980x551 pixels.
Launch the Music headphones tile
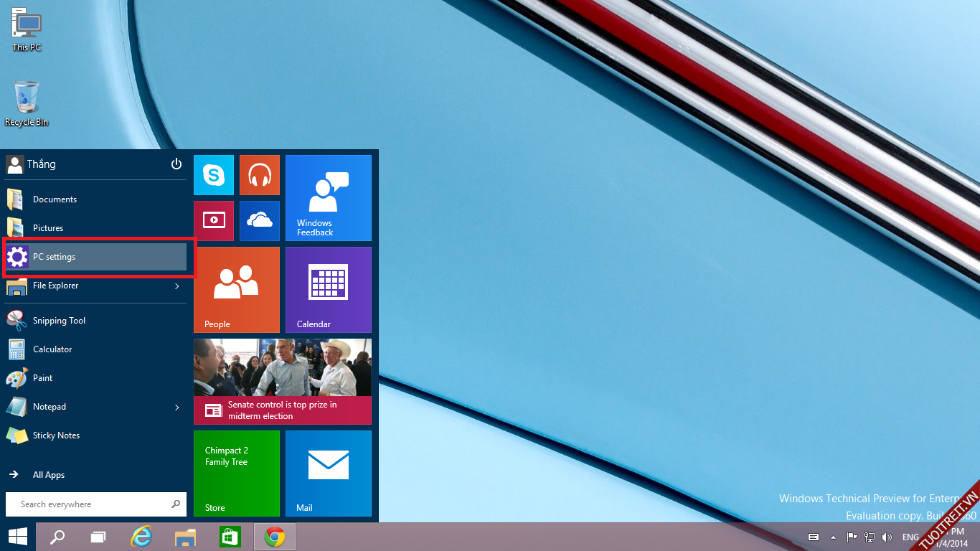pyautogui.click(x=259, y=175)
